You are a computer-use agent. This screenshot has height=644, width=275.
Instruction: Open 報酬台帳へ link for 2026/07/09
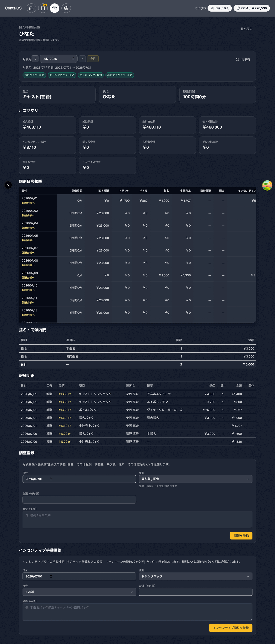tap(28, 277)
